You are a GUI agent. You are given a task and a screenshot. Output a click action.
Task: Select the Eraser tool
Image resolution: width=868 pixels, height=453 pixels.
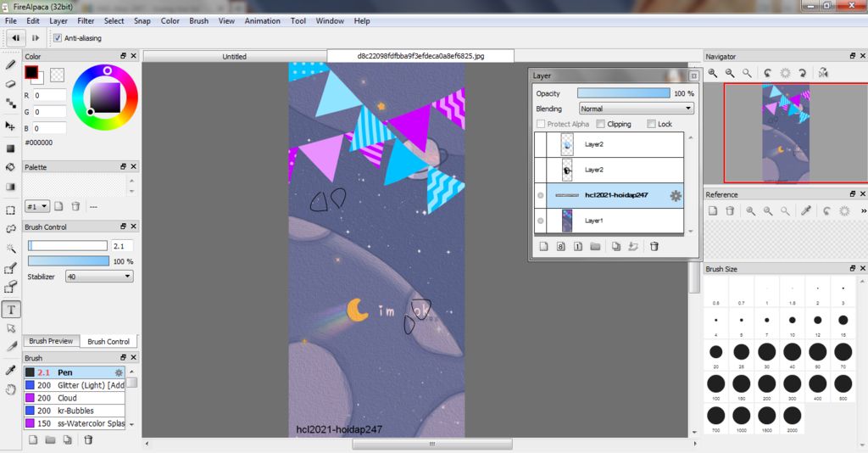[10, 84]
